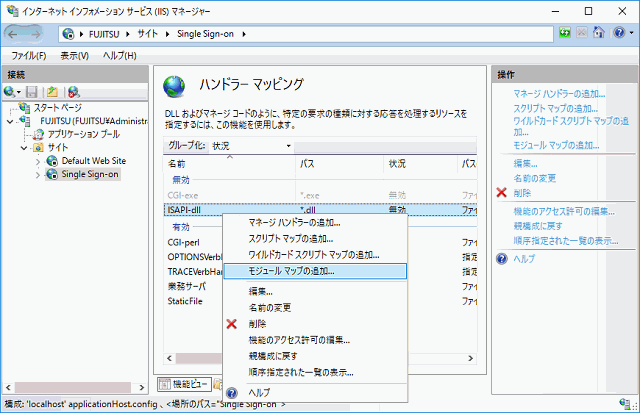Open the help icon in top toolbar

[619, 33]
